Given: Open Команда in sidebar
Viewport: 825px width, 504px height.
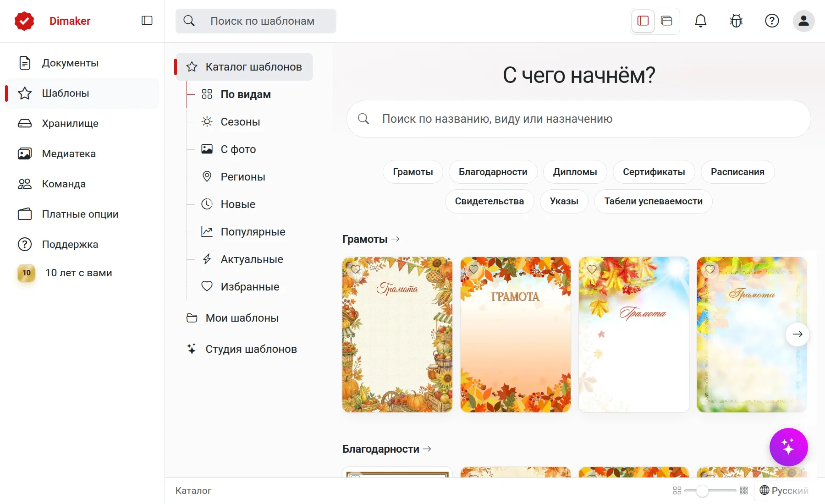Looking at the screenshot, I should pyautogui.click(x=82, y=184).
